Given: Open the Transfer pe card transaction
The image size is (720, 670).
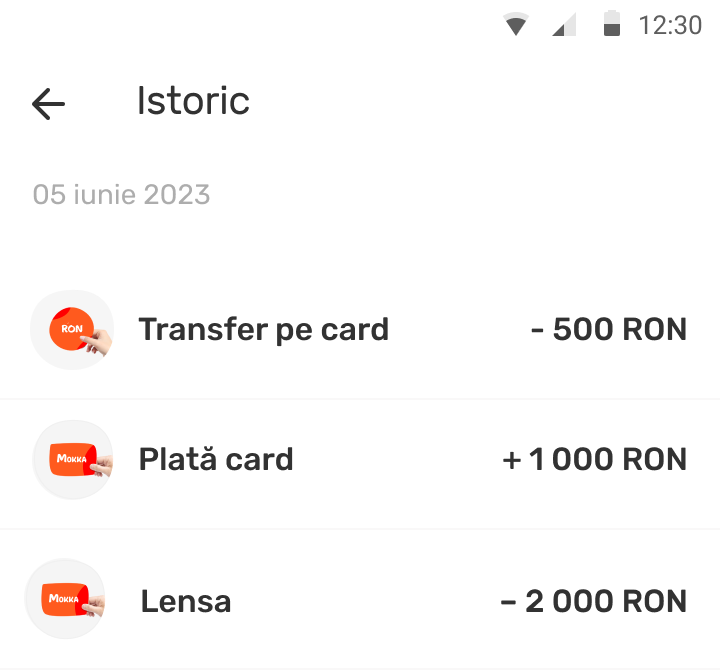Looking at the screenshot, I should 263,329.
